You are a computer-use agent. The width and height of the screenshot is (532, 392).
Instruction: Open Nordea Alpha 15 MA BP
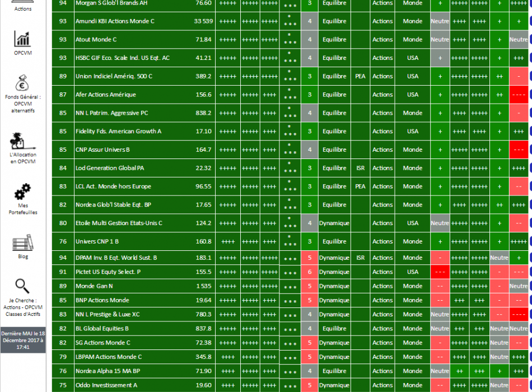[108, 371]
